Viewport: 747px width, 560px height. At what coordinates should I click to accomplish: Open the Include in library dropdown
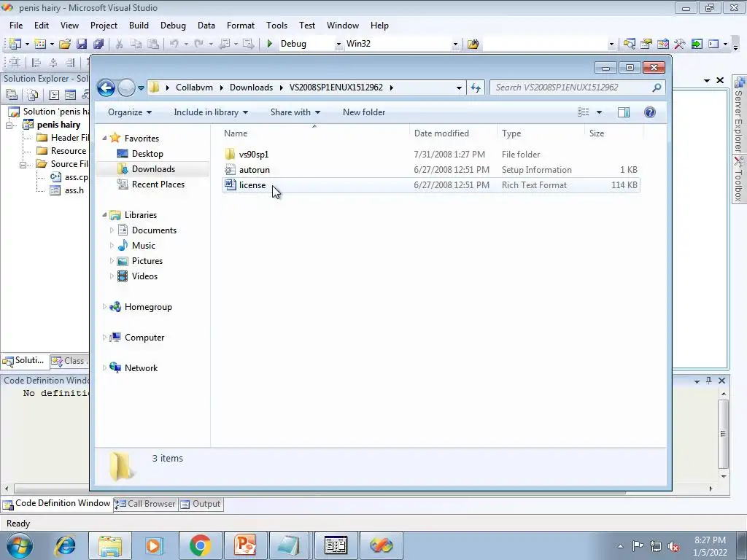pos(211,112)
